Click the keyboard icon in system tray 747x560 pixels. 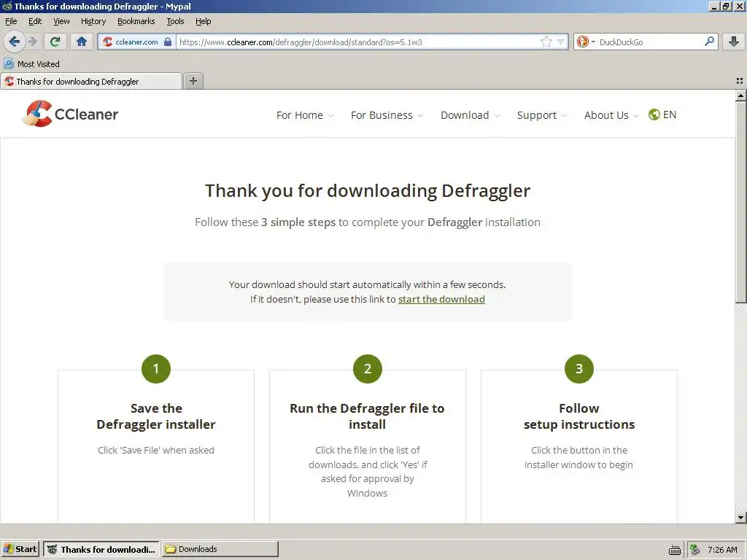675,550
